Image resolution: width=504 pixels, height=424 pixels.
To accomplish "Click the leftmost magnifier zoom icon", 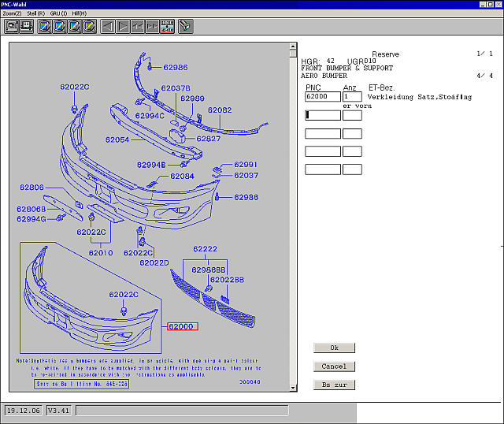I will coord(45,26).
